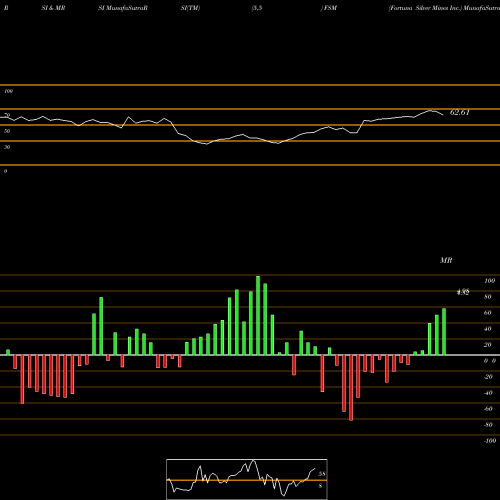
Task: Click the 80 label on MR axis
Action: pyautogui.click(x=488, y=297)
